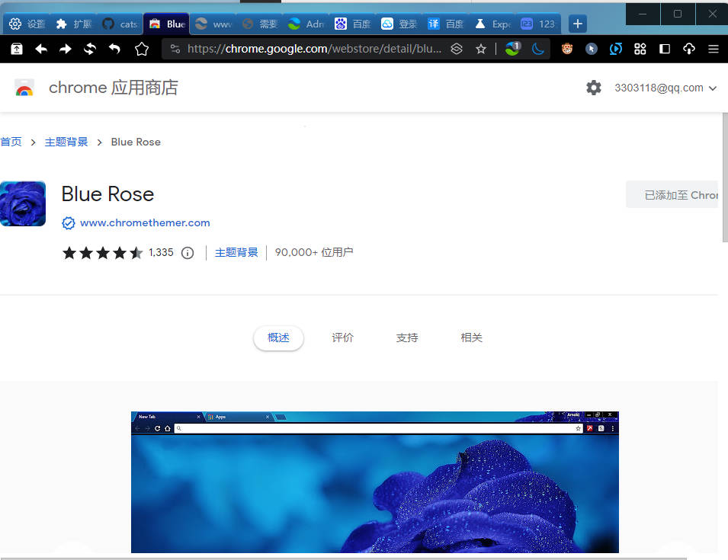Open the 主题背景 category link beside rating
Viewport: 728px width, 560px height.
pos(236,252)
